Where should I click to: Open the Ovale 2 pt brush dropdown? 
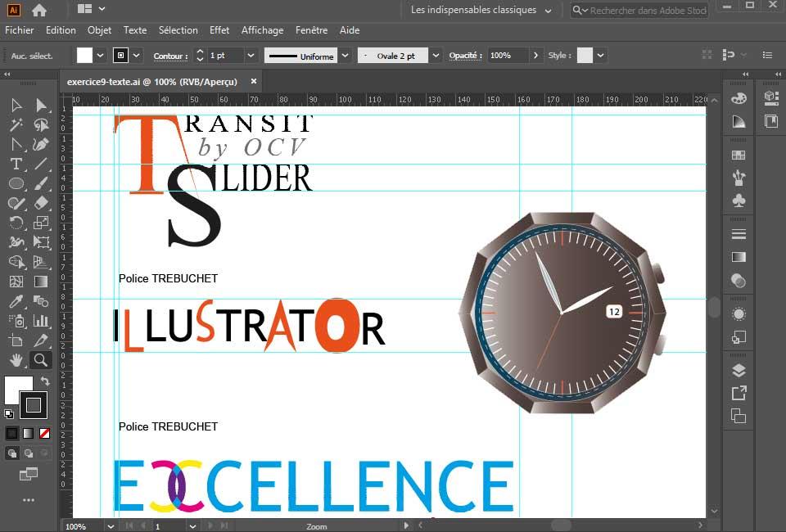[436, 56]
